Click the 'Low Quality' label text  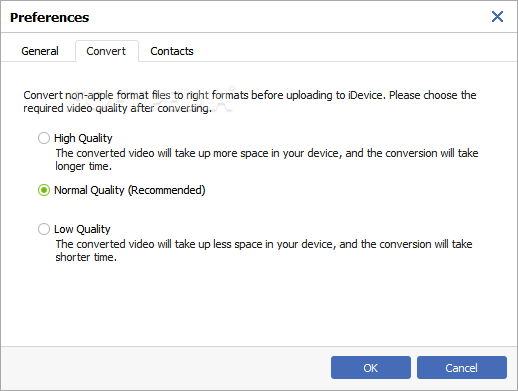point(82,229)
